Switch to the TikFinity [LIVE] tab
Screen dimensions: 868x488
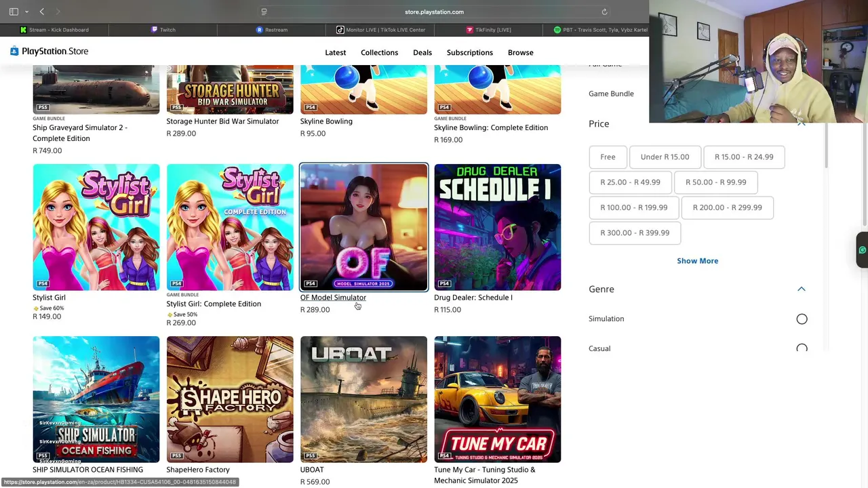coord(488,30)
